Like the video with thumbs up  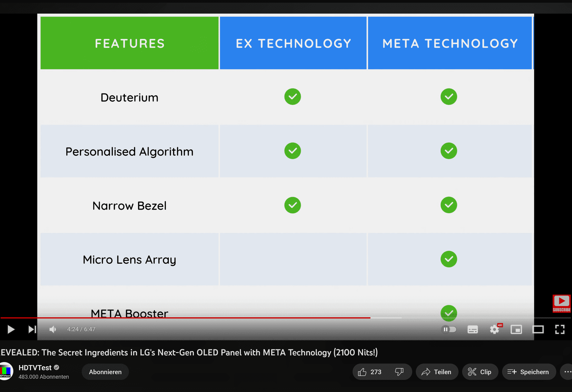point(370,372)
